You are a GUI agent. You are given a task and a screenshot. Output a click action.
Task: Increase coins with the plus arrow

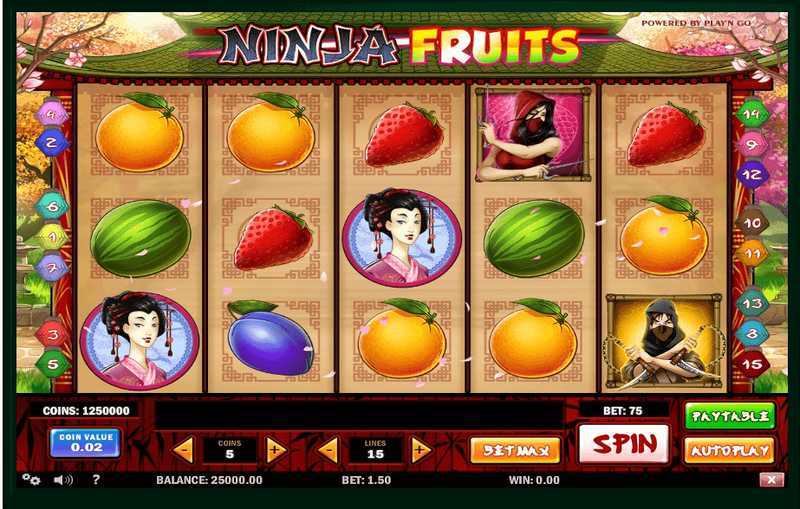click(x=276, y=450)
